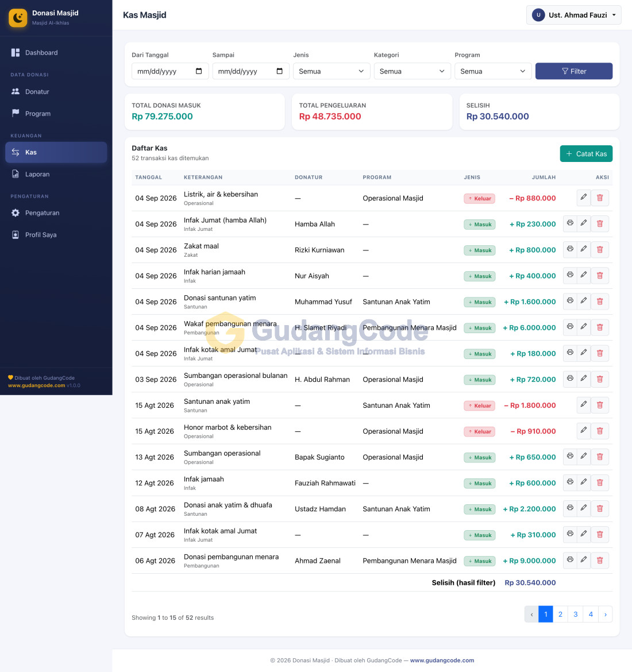The image size is (632, 672).
Task: Delete the Honor marbot & kebersihan row
Action: point(600,431)
